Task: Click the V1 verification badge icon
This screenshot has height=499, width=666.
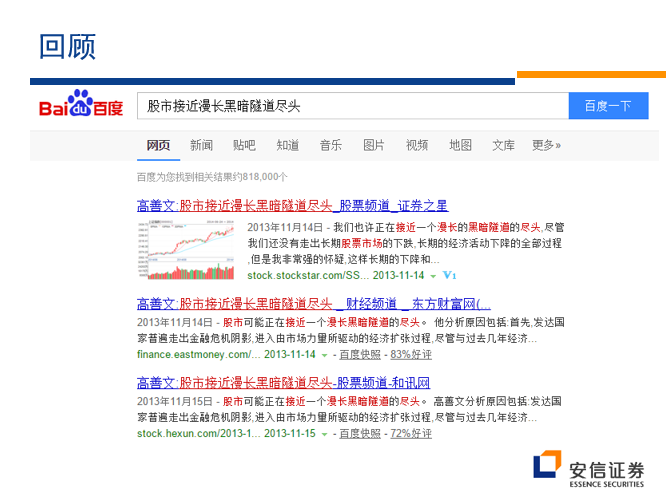Action: point(449,276)
